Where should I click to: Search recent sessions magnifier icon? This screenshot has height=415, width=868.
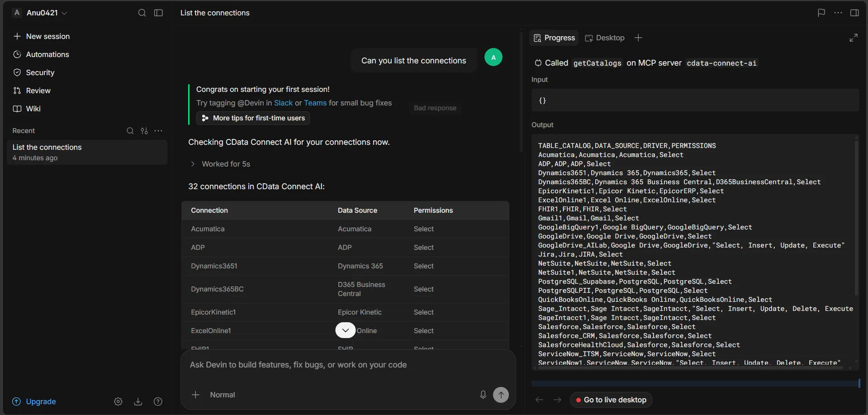click(x=130, y=131)
